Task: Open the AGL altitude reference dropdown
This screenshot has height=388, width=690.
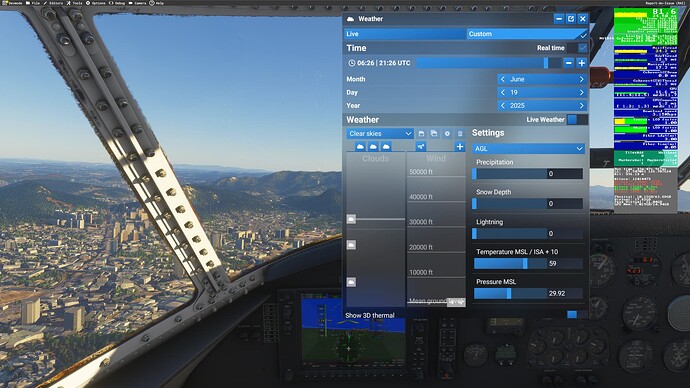Action: click(529, 149)
